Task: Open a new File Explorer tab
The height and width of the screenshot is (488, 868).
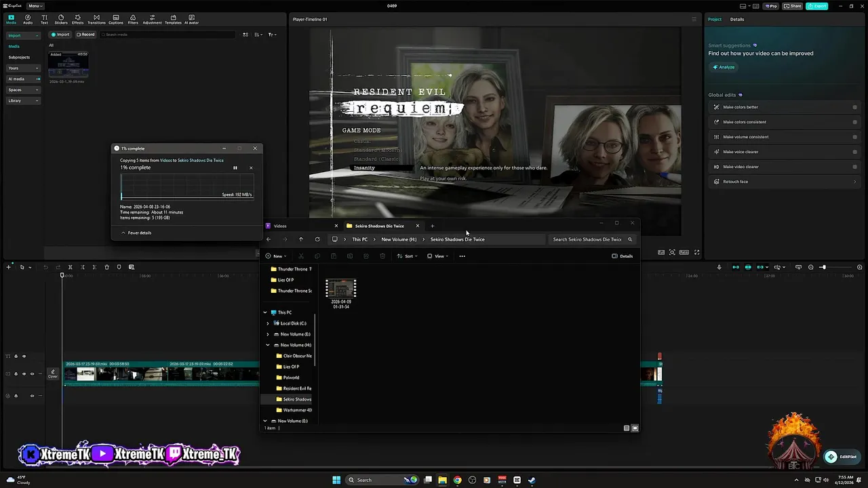Action: [432, 226]
